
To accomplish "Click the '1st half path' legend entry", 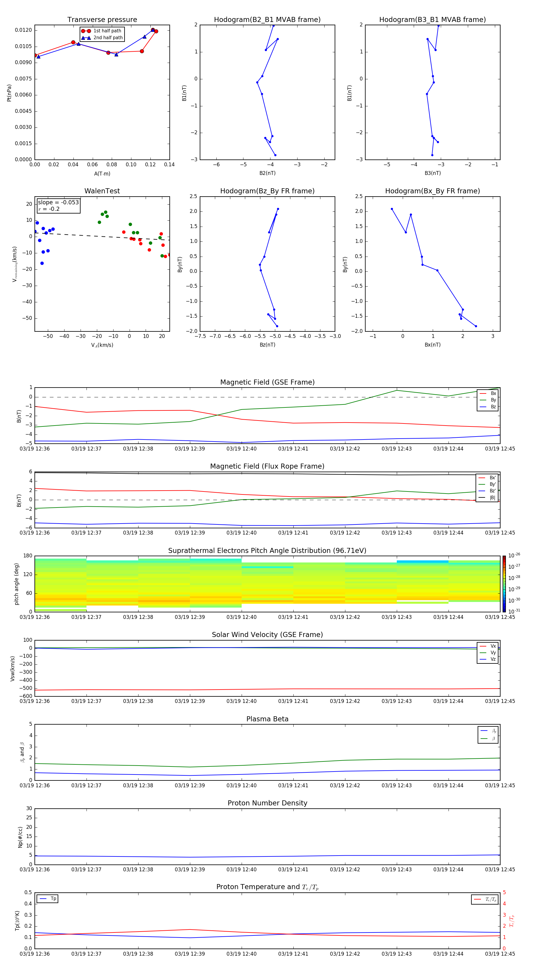I will coord(101,31).
